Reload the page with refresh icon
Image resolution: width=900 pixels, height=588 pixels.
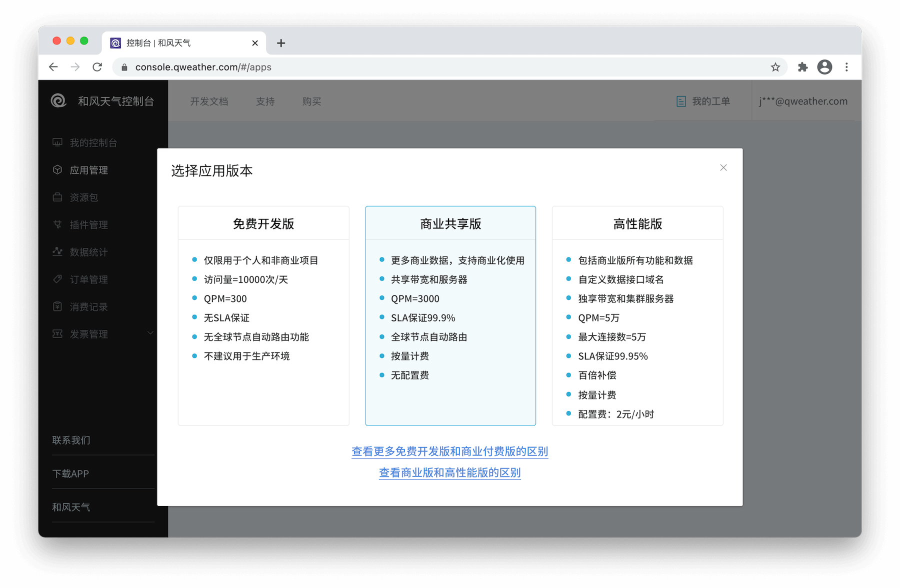point(97,67)
